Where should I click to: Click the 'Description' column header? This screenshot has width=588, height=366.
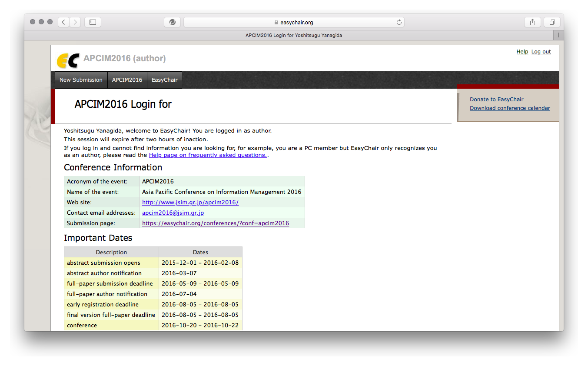coord(111,252)
